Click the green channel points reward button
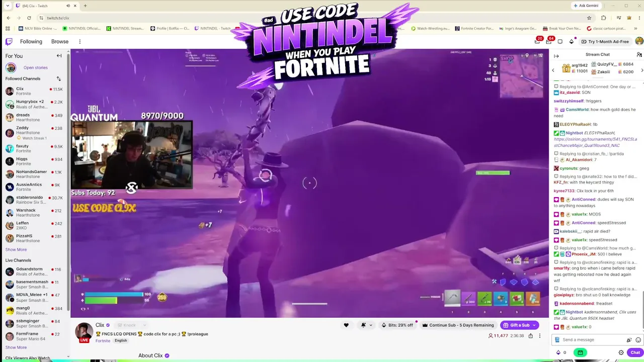Viewport: 644px width, 362px height. tap(580, 352)
